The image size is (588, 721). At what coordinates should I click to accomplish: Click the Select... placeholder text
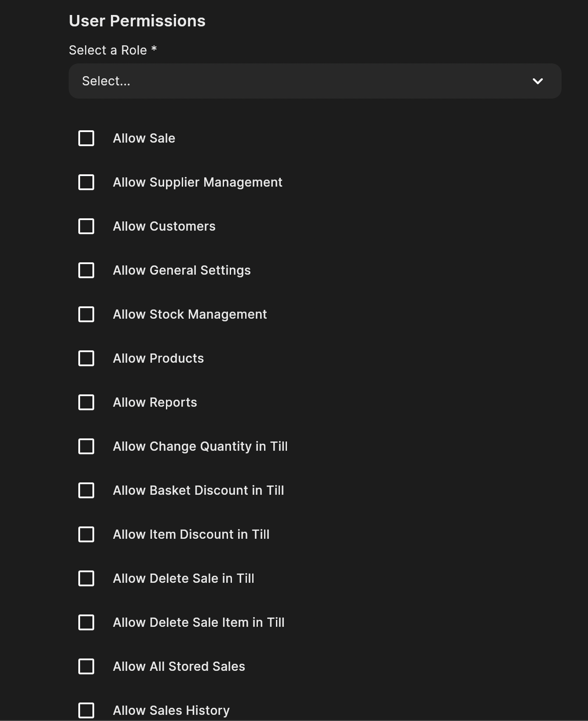point(106,81)
